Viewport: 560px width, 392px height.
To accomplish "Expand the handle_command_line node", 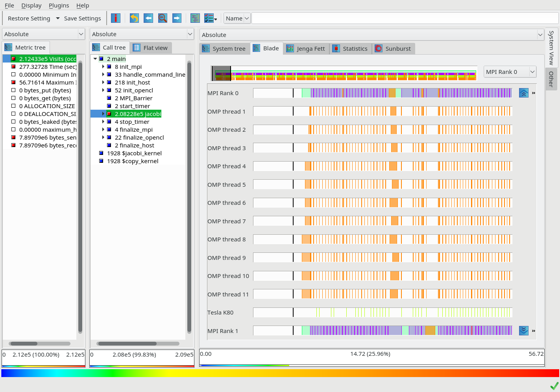I will [103, 74].
